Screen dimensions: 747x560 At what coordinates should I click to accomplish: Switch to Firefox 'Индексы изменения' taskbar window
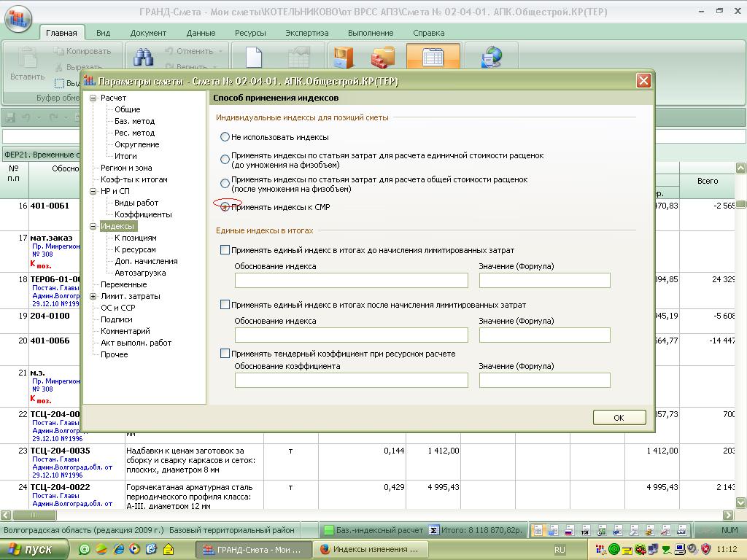370,550
